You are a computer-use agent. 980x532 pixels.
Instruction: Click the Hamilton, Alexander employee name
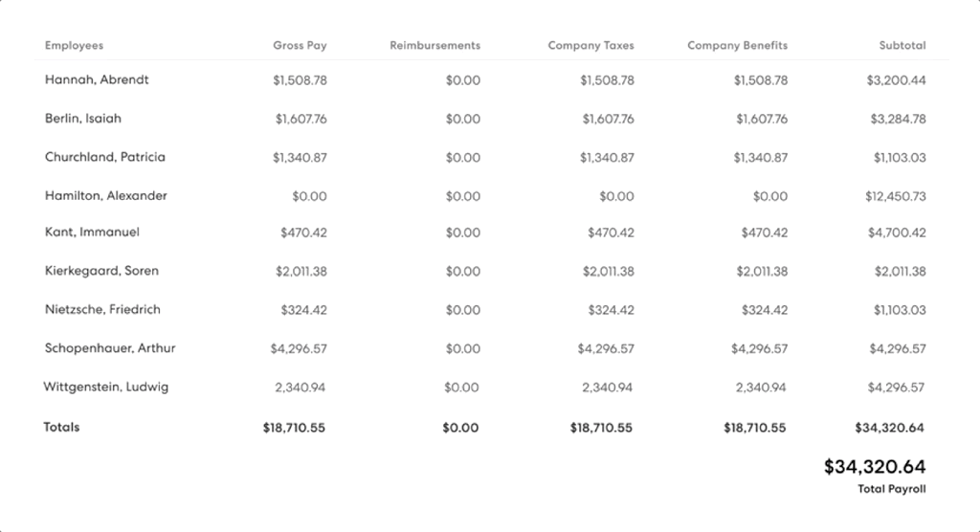[106, 195]
